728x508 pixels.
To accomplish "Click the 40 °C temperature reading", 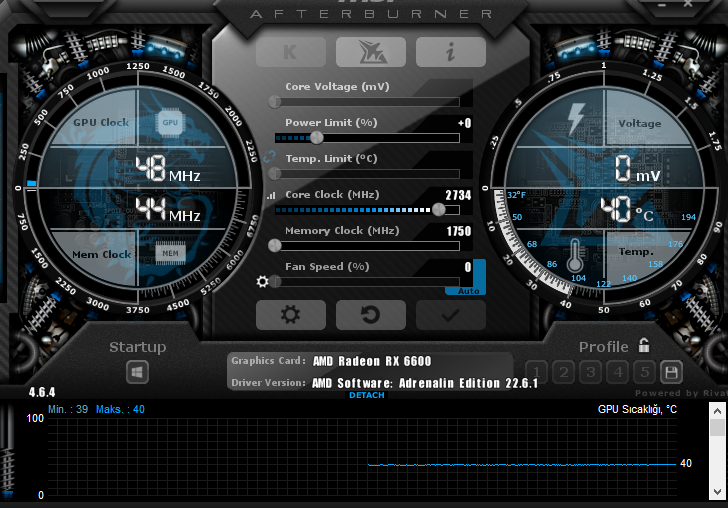I will coord(627,209).
